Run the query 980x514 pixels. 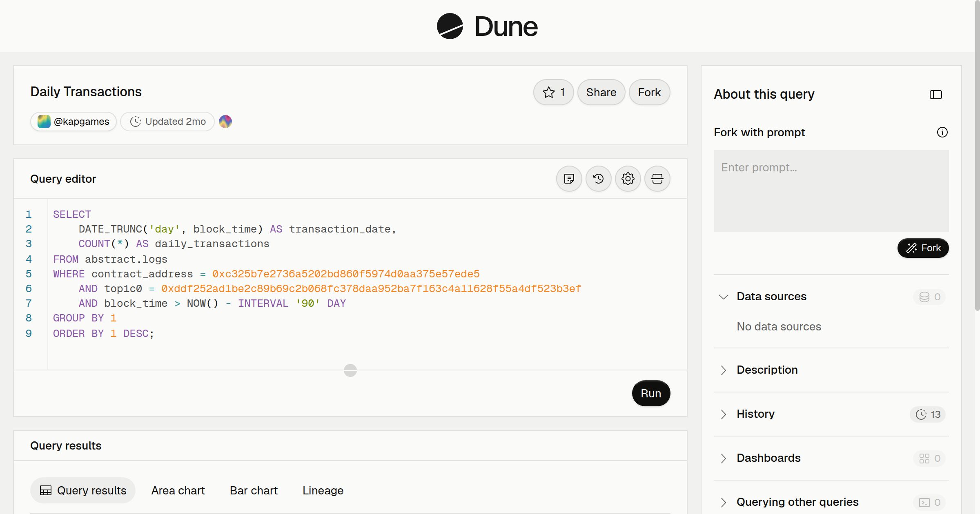point(651,393)
